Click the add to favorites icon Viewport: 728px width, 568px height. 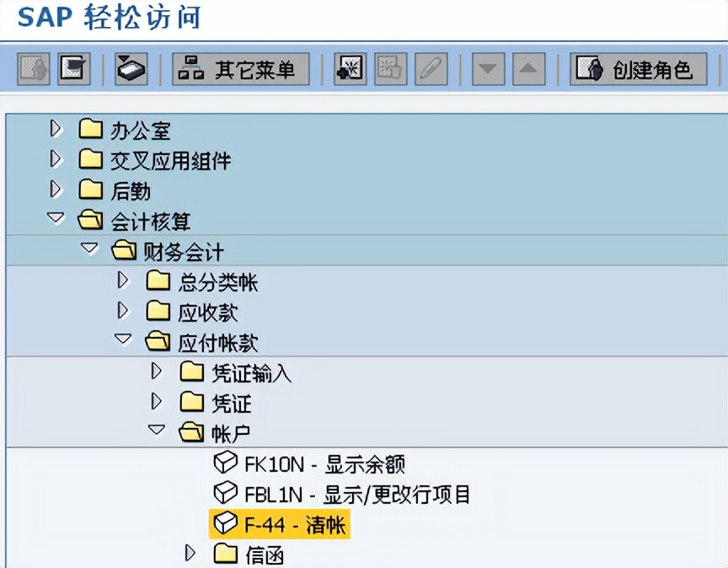[349, 69]
